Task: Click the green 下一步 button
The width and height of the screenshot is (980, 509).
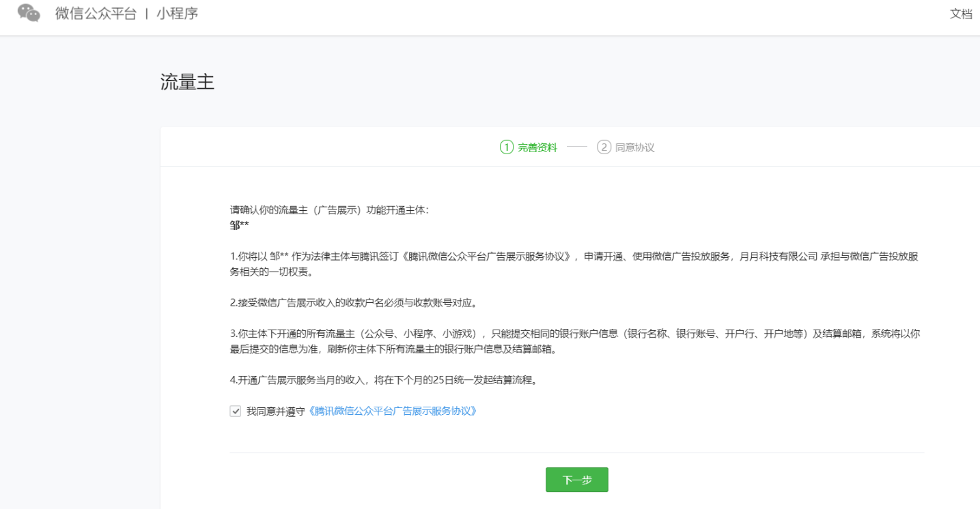Action: click(x=577, y=480)
